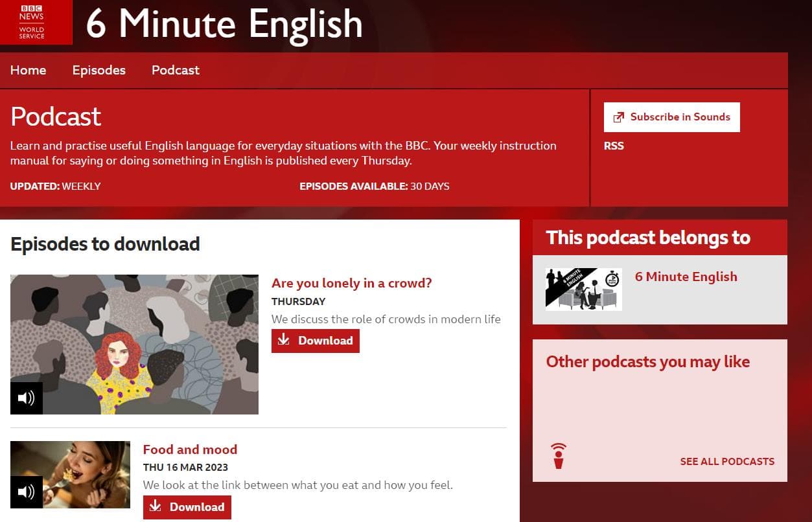Click 'We discuss the role of crowds' description

click(386, 319)
